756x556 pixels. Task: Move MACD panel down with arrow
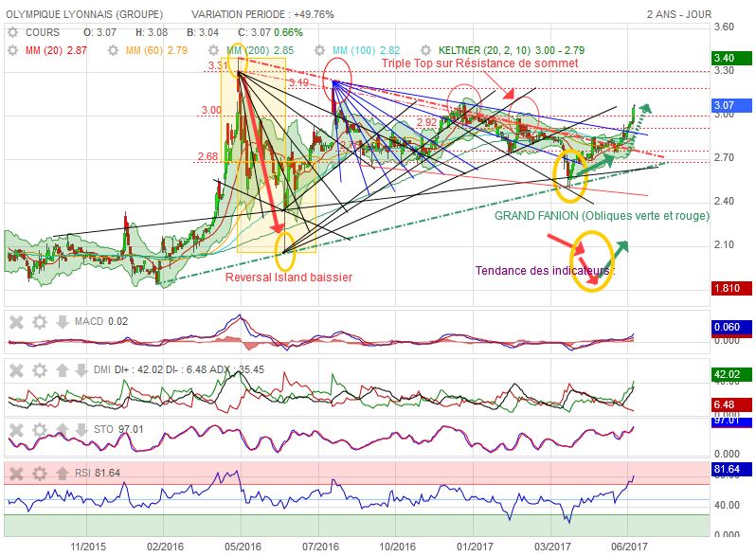pyautogui.click(x=63, y=322)
